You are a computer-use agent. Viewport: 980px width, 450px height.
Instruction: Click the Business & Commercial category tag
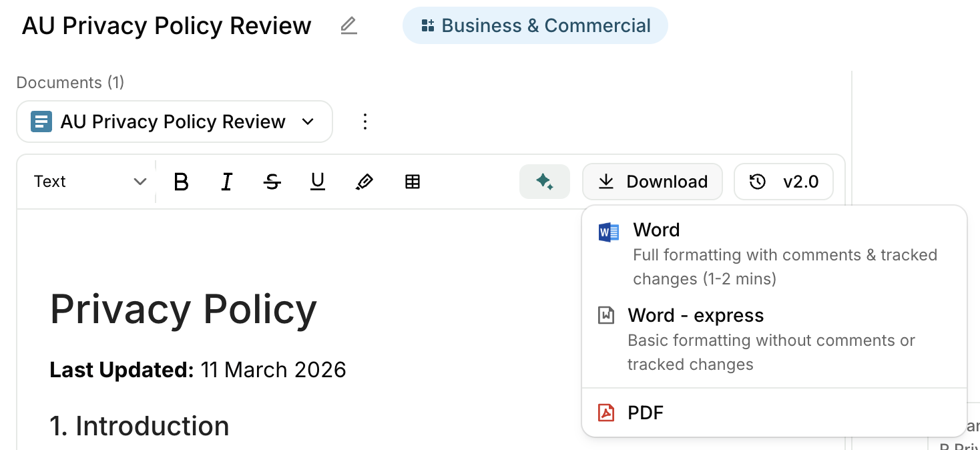(x=535, y=25)
